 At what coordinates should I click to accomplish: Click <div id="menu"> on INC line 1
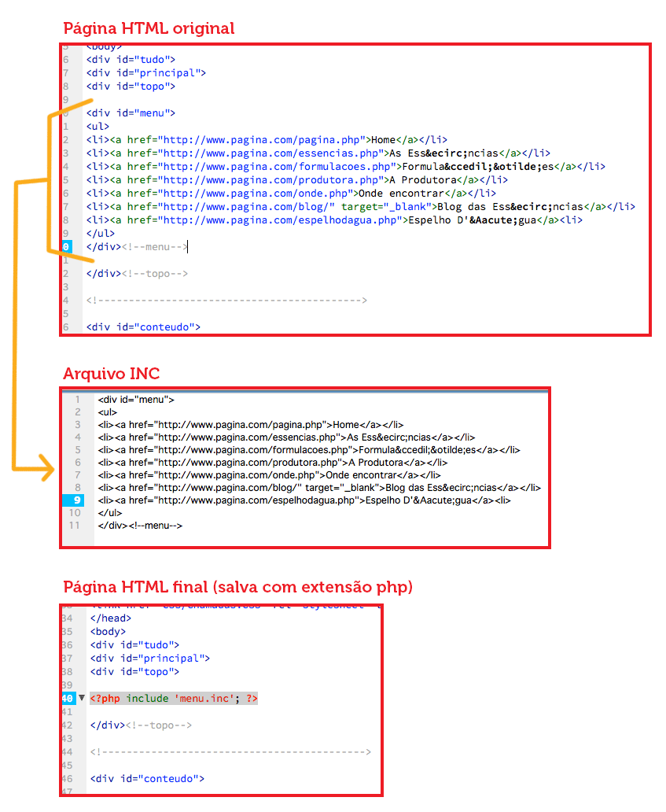tap(136, 400)
